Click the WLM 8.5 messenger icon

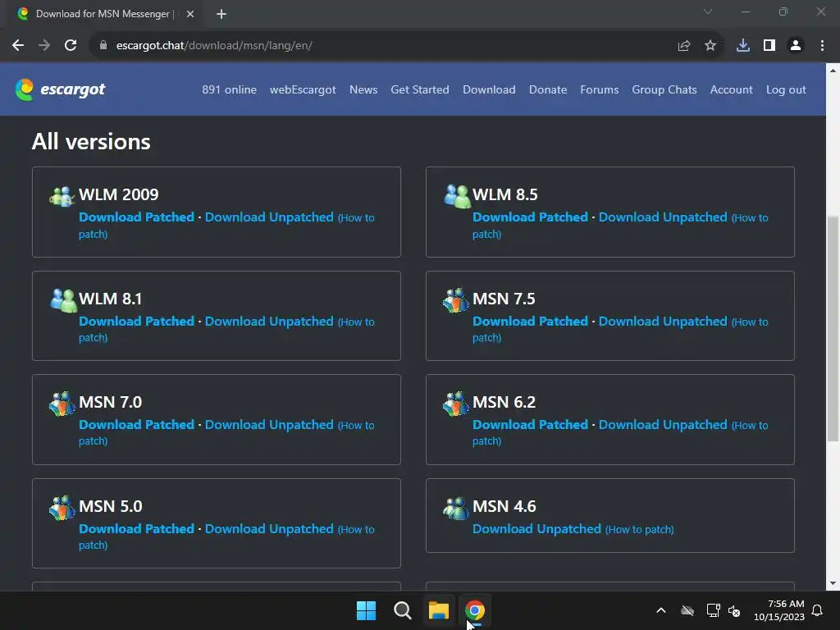(x=457, y=196)
